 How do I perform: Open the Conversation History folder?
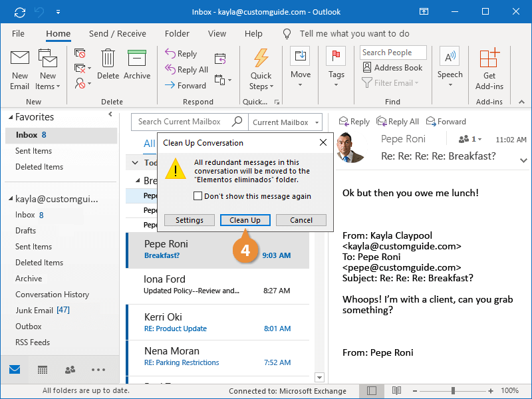tap(53, 295)
